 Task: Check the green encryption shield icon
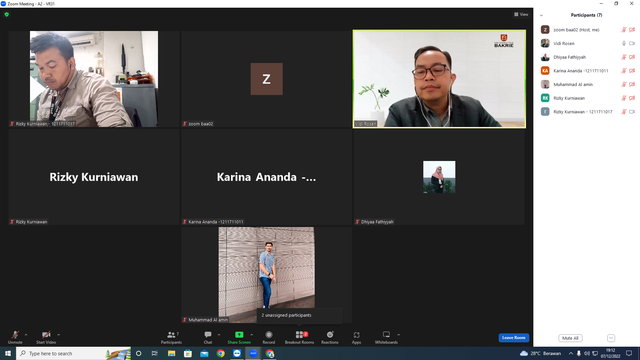click(7, 14)
